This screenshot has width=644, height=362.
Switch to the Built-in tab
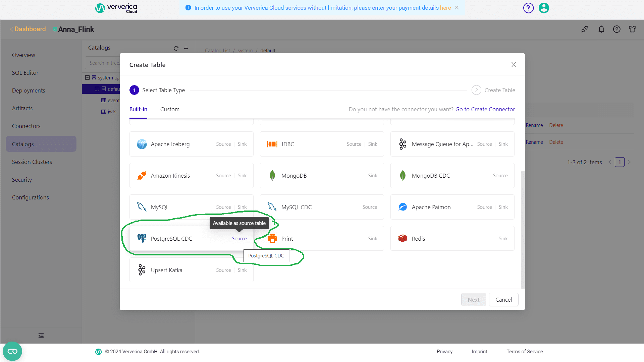pos(138,109)
